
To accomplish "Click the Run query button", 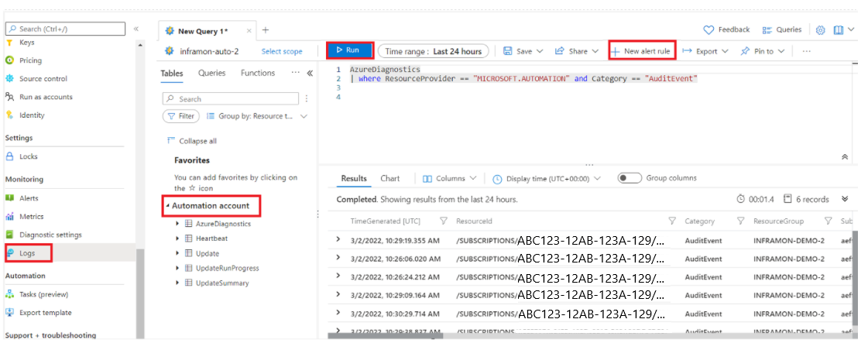I will click(350, 50).
